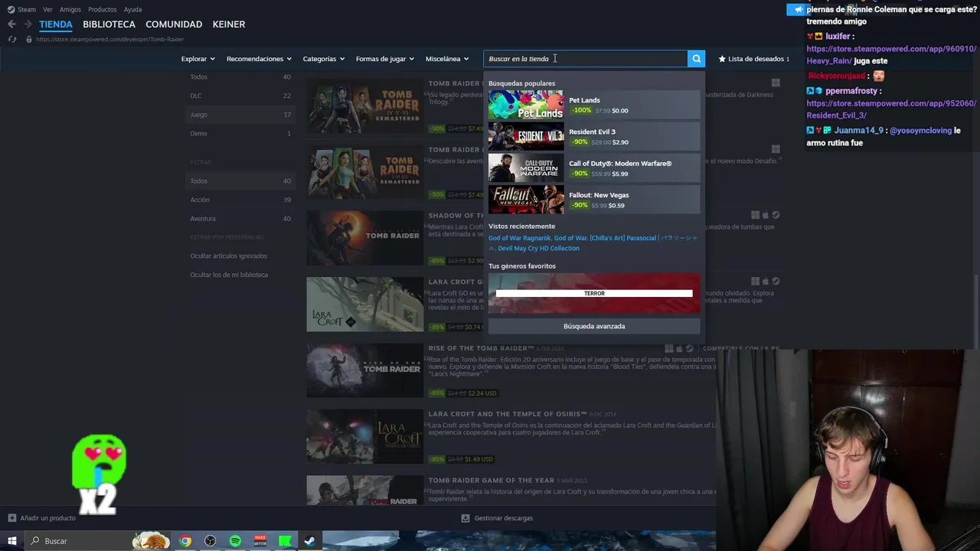The width and height of the screenshot is (980, 551).
Task: Click the Gestionar descargas link
Action: click(x=503, y=518)
